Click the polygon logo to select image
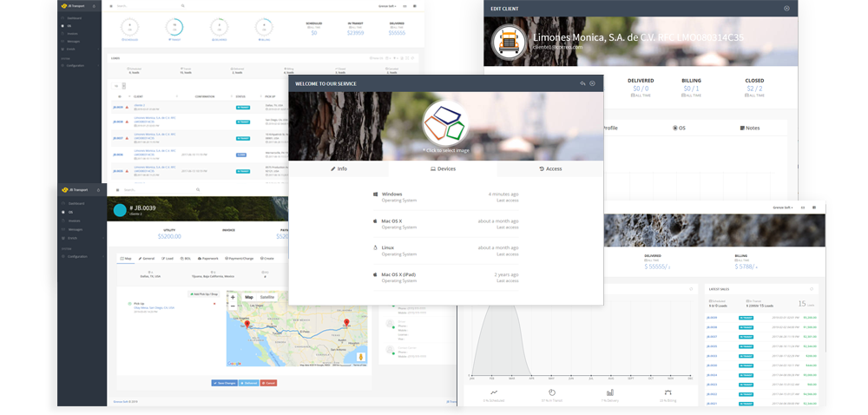868x415 pixels. pyautogui.click(x=445, y=123)
